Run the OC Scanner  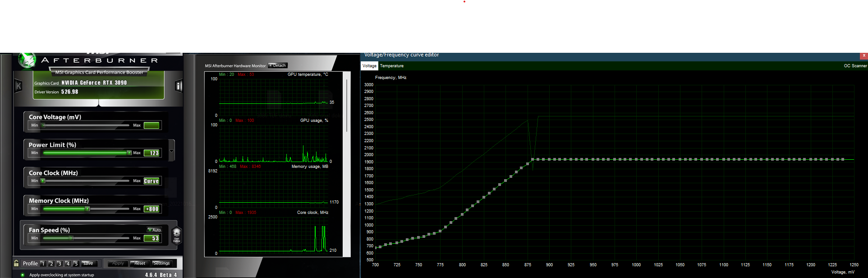point(855,66)
